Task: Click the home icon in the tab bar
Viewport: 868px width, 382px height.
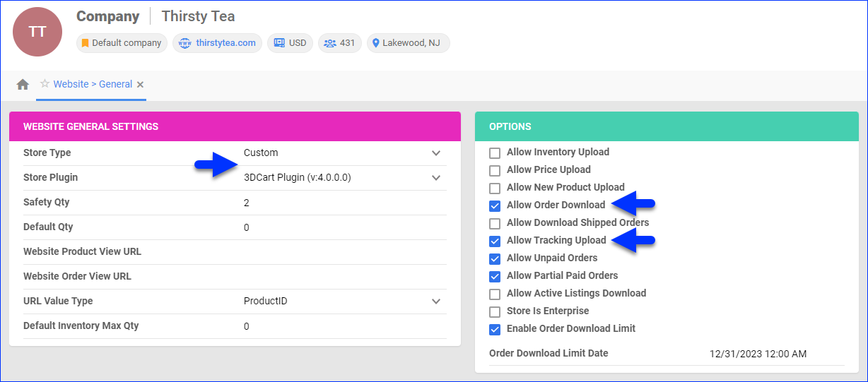Action: pyautogui.click(x=23, y=85)
